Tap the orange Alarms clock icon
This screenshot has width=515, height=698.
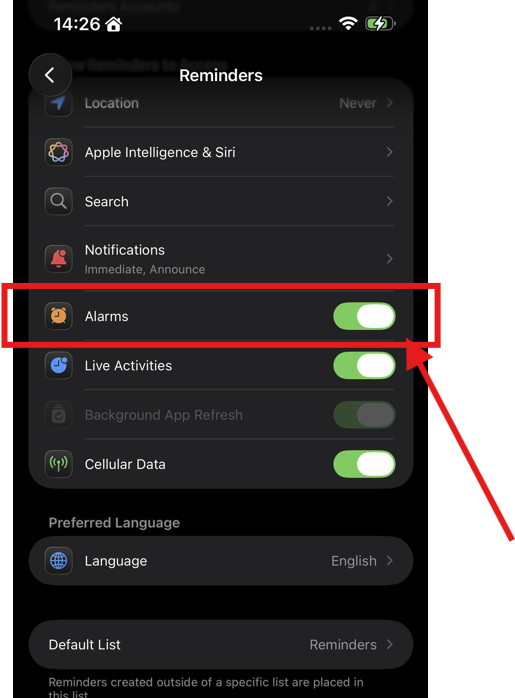(59, 316)
